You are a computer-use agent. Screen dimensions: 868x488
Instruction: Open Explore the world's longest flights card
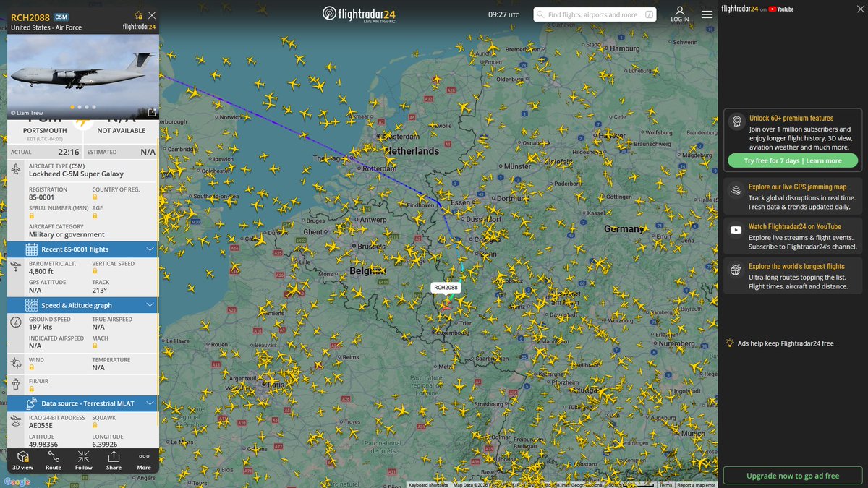click(793, 276)
